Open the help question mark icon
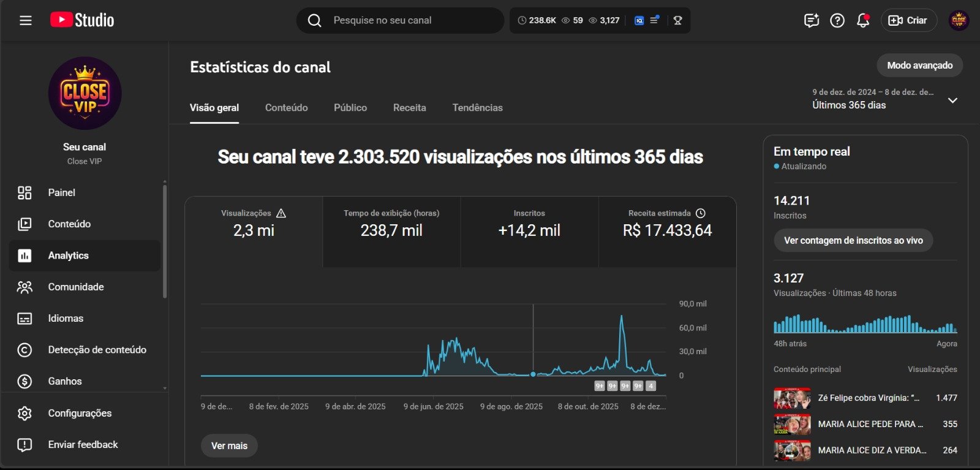 [x=837, y=20]
